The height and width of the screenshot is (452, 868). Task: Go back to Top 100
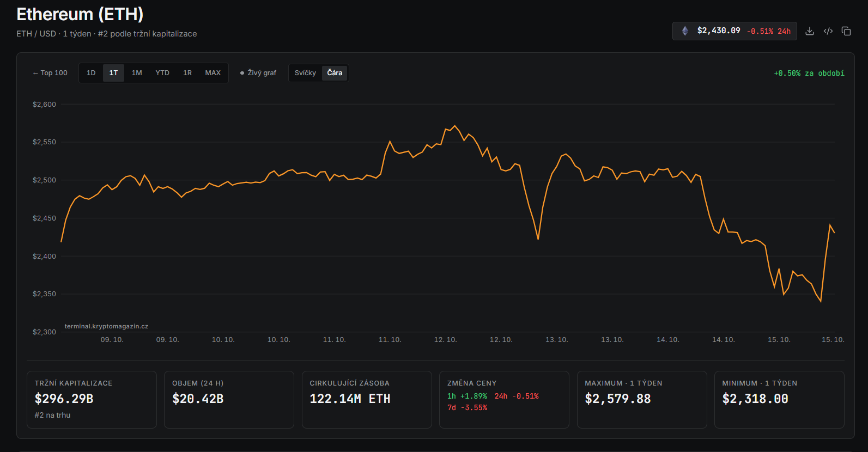(x=50, y=73)
